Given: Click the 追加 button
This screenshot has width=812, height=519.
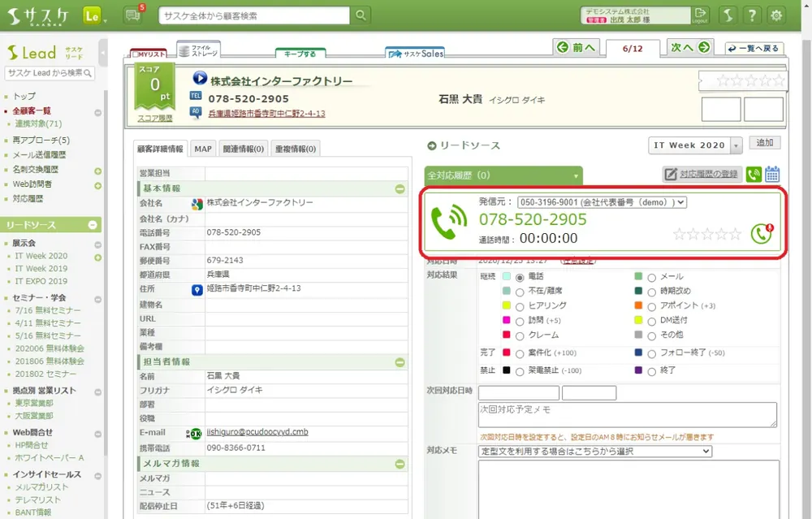Looking at the screenshot, I should pos(764,143).
